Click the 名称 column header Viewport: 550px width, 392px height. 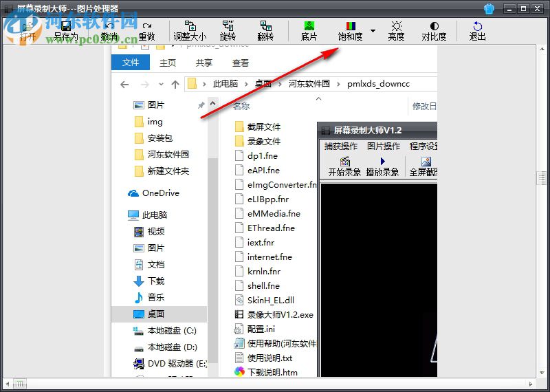coord(241,106)
